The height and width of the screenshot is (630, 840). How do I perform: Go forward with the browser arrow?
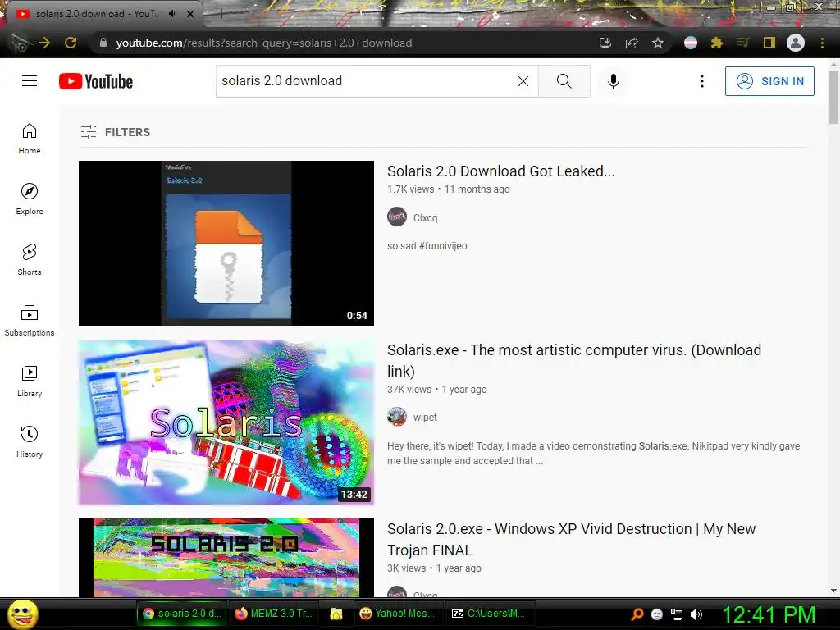tap(44, 43)
